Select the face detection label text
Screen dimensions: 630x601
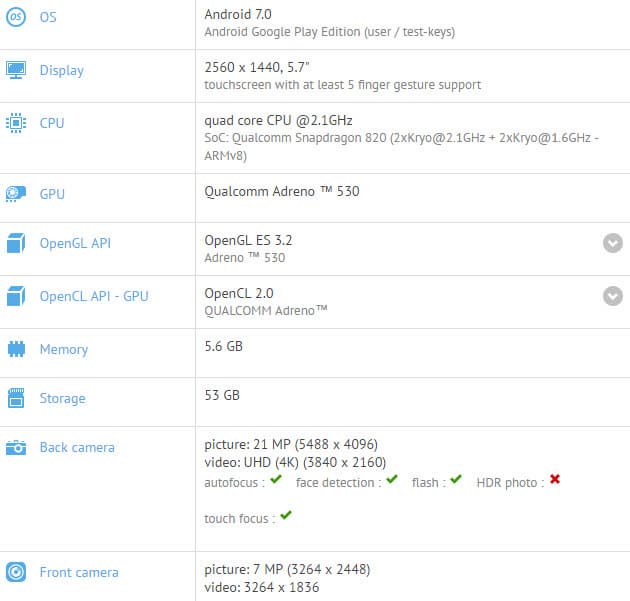(338, 483)
